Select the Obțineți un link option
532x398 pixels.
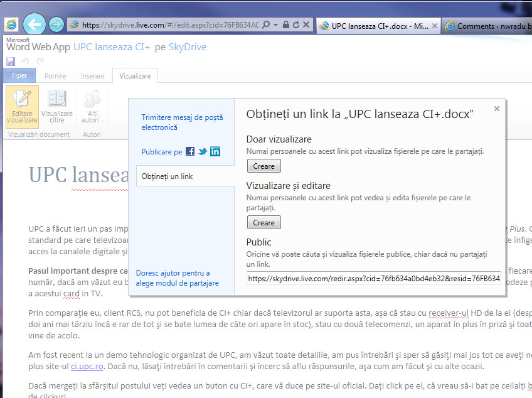[x=185, y=176]
